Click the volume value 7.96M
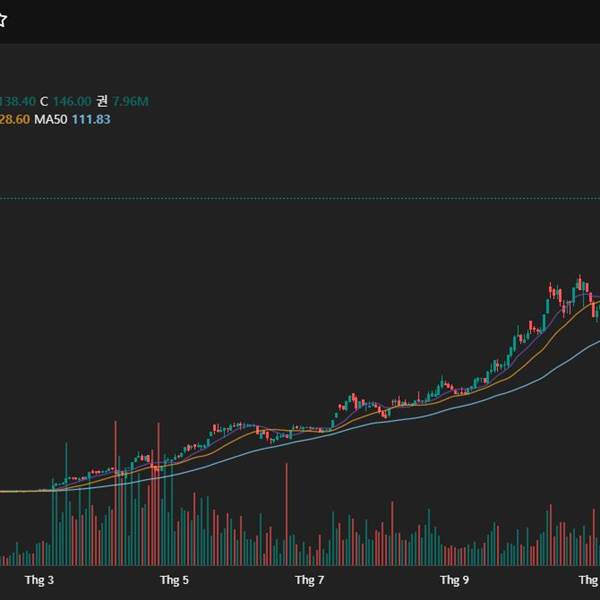600x600 pixels. (x=131, y=101)
